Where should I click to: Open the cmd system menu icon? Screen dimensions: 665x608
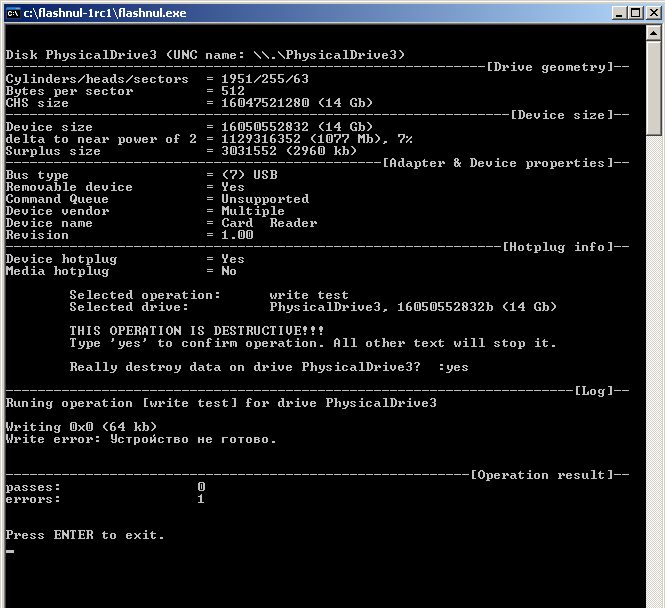click(12, 12)
